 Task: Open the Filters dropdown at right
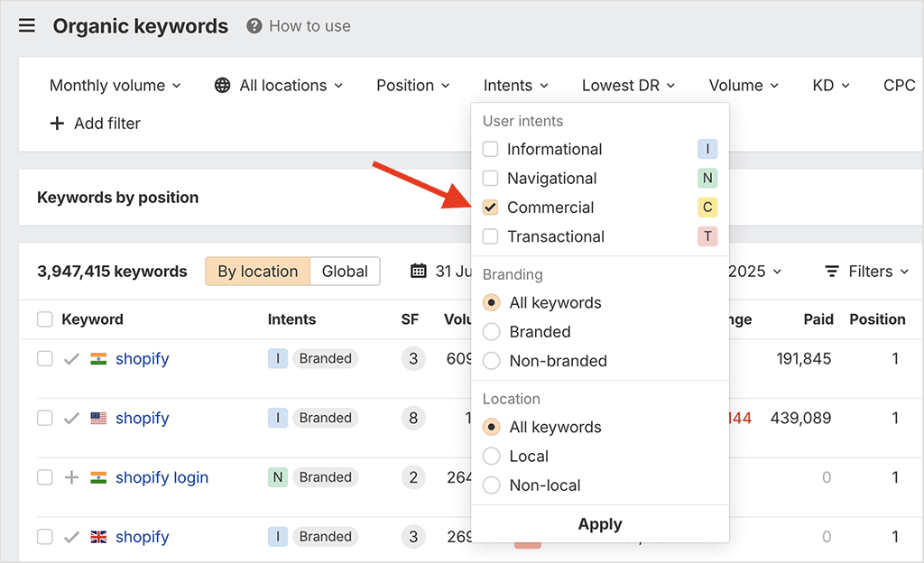pyautogui.click(x=867, y=271)
